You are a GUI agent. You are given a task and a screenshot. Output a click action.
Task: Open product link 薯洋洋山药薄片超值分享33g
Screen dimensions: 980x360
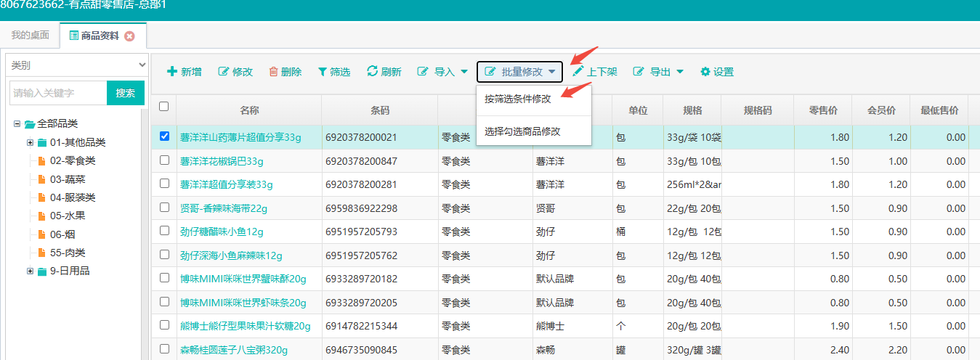[x=240, y=137]
